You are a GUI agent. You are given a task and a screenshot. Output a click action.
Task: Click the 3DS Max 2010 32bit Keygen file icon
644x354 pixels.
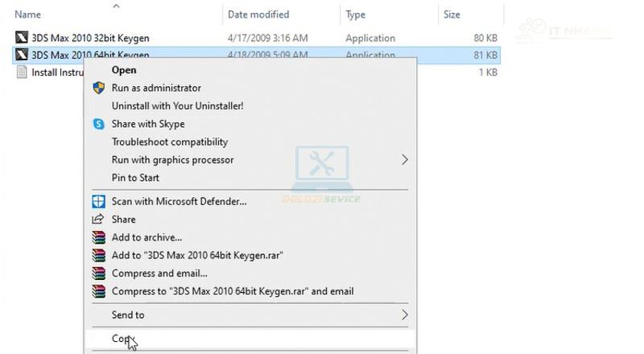point(22,38)
